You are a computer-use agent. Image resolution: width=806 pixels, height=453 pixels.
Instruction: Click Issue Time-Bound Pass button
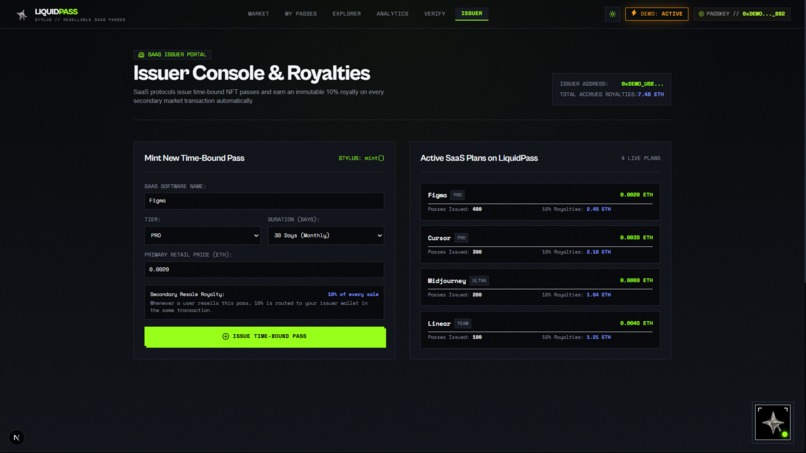coord(265,337)
